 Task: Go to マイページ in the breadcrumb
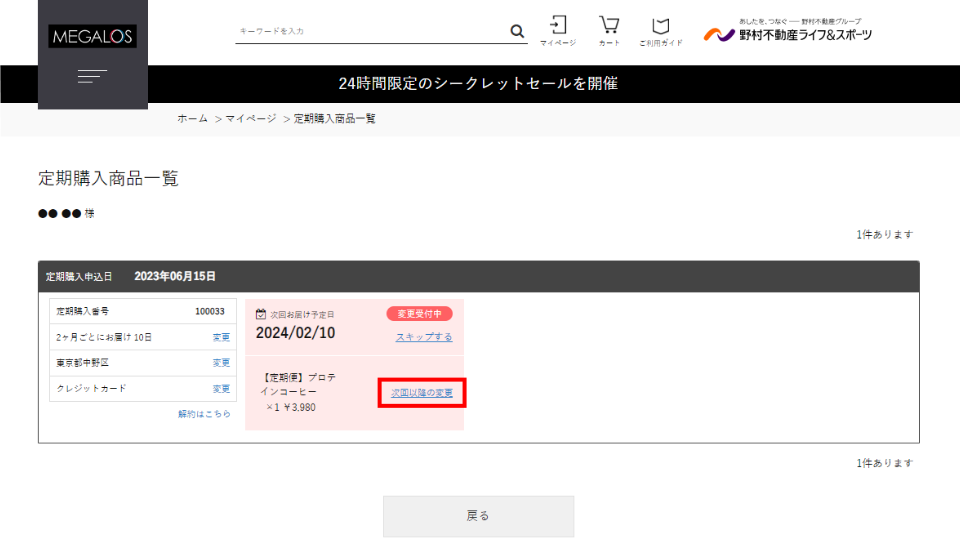coord(250,118)
